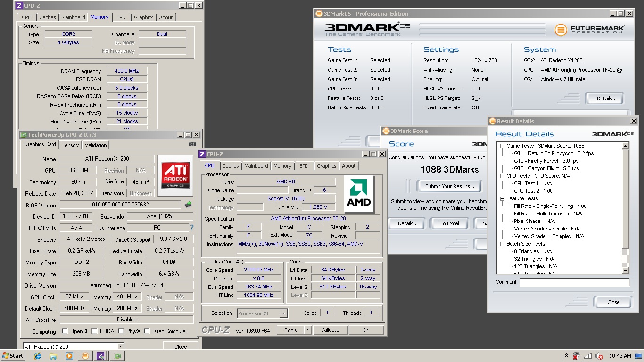This screenshot has width=644, height=362.
Task: Open the GPU selection dropdown in GPU-Z
Action: pyautogui.click(x=121, y=346)
